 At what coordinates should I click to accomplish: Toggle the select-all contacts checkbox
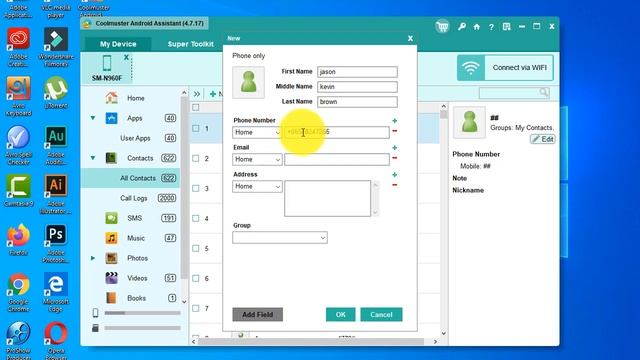point(196,107)
